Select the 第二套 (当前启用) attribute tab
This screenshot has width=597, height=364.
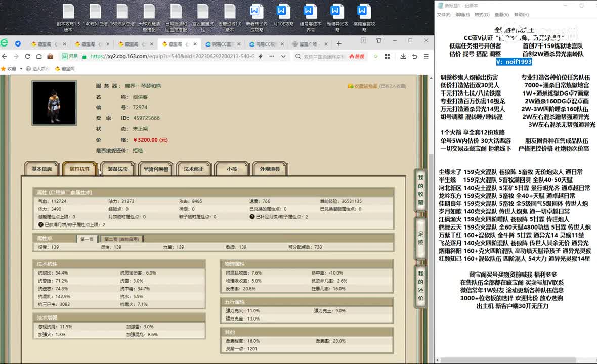[121, 239]
